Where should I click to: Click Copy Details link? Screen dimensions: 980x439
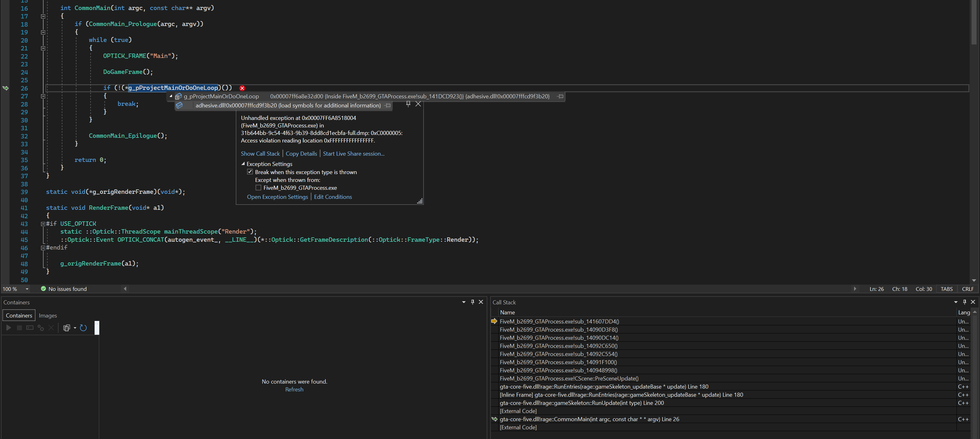click(x=301, y=154)
